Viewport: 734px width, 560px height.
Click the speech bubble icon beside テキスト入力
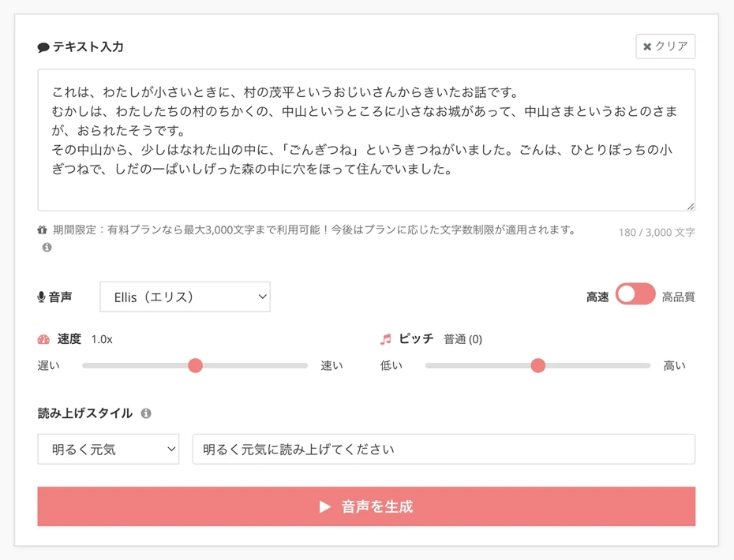point(44,47)
